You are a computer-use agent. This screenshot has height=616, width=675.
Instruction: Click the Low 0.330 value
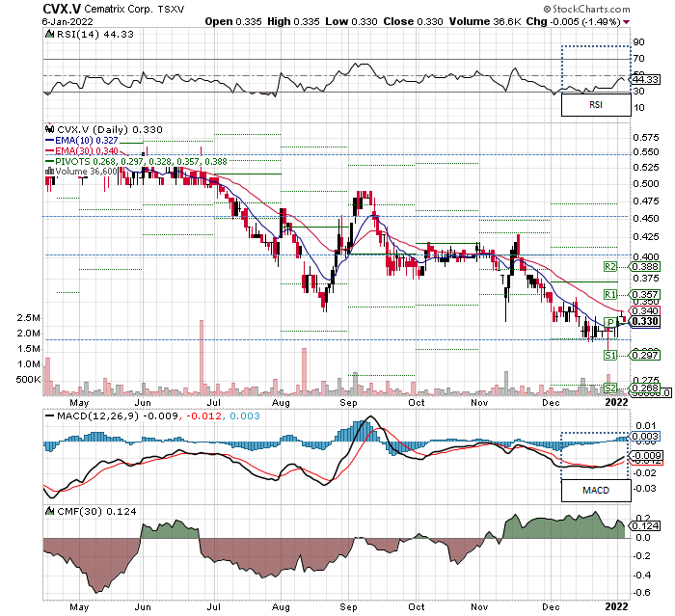pyautogui.click(x=351, y=21)
